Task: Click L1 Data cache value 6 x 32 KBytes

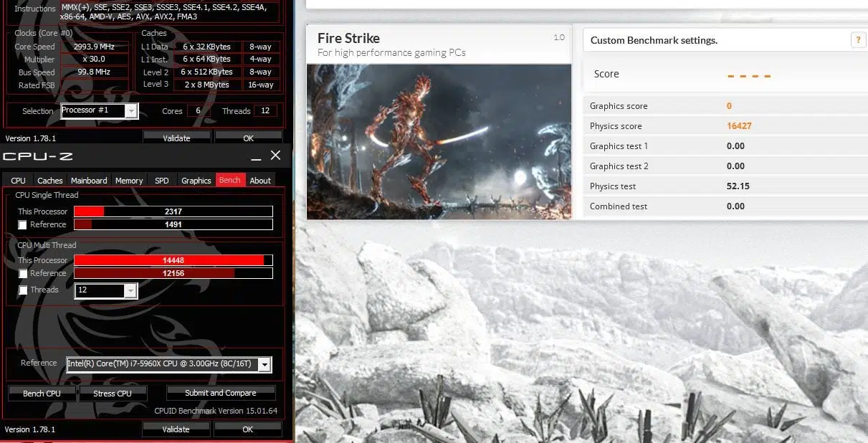Action: [x=206, y=47]
